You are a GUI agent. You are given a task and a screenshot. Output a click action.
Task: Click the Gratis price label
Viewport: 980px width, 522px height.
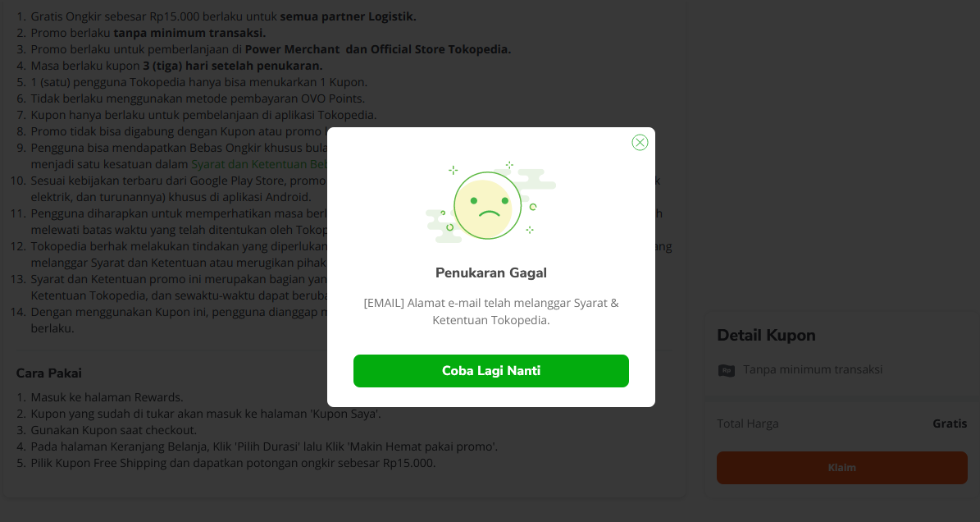[949, 423]
